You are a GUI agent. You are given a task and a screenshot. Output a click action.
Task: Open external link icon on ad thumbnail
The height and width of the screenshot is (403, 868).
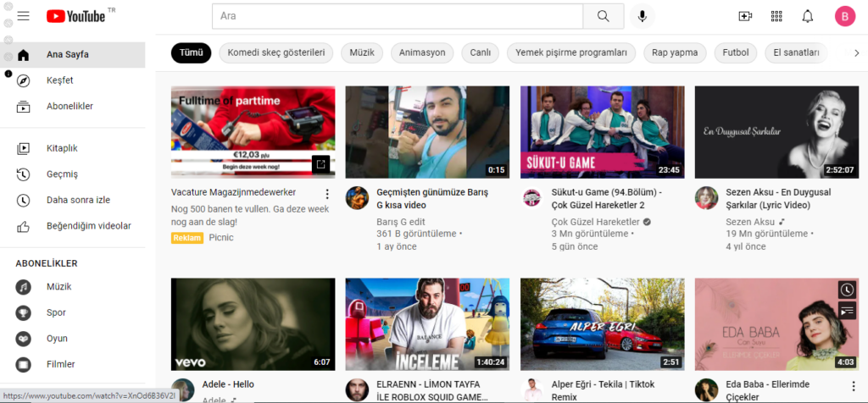321,164
